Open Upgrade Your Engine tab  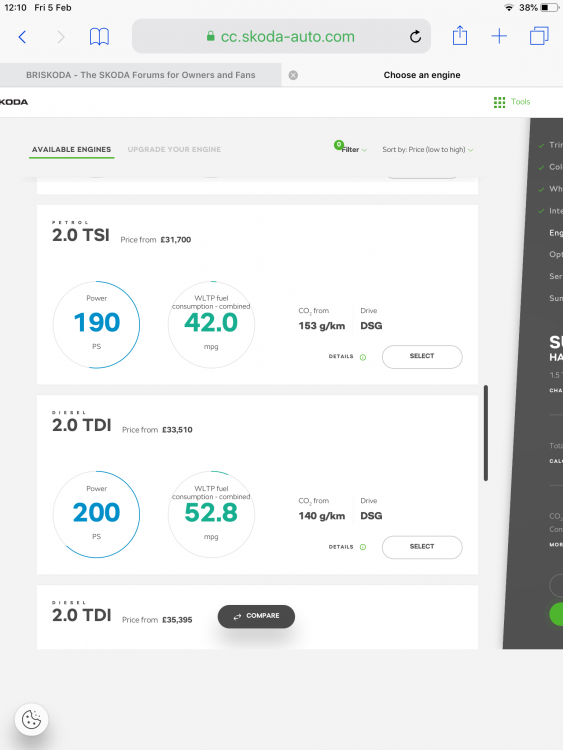(174, 150)
